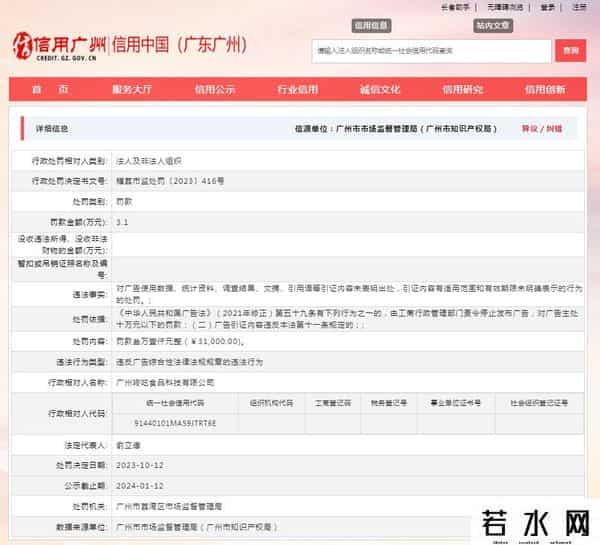
Task: Click the 处罚决定日期 row label
Action: click(81, 465)
